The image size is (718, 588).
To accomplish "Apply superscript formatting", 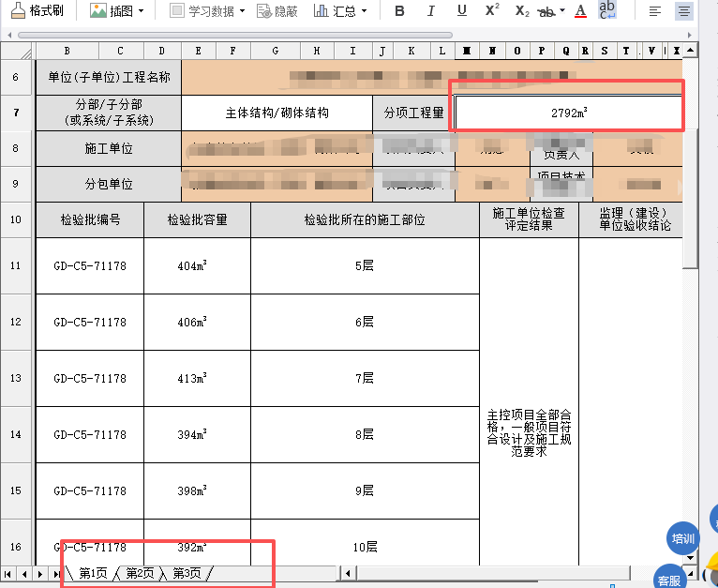I will click(x=491, y=11).
